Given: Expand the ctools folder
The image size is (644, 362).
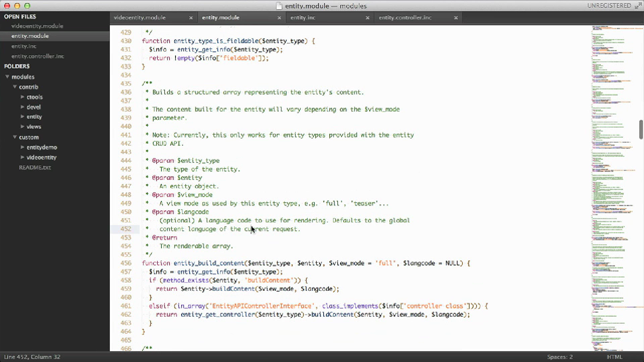Looking at the screenshot, I should [x=23, y=97].
